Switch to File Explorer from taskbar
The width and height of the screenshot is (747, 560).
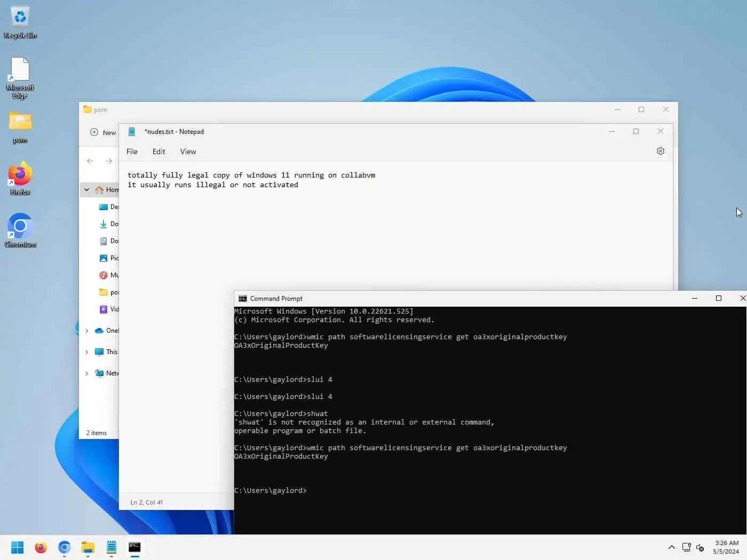click(x=88, y=547)
